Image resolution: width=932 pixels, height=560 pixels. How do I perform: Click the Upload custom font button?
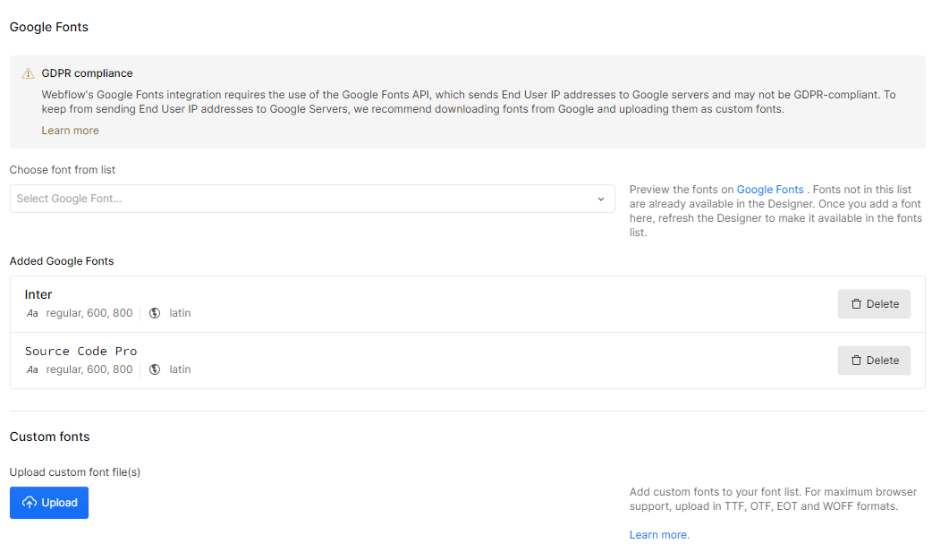[x=48, y=503]
